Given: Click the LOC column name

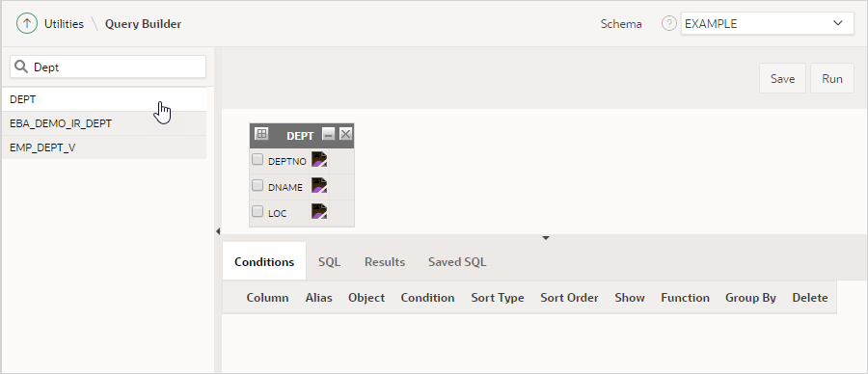Looking at the screenshot, I should [278, 214].
